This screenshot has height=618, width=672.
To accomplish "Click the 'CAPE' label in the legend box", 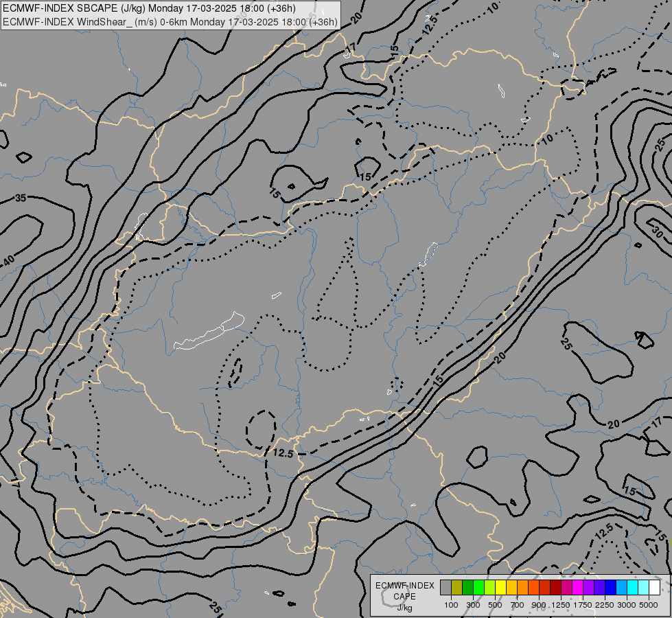I will tap(404, 597).
